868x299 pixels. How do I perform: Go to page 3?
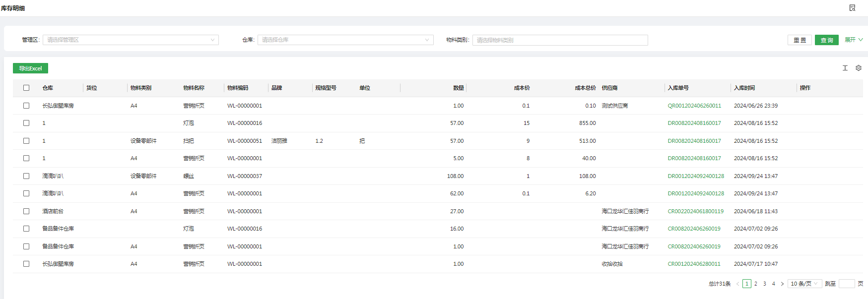(764, 284)
